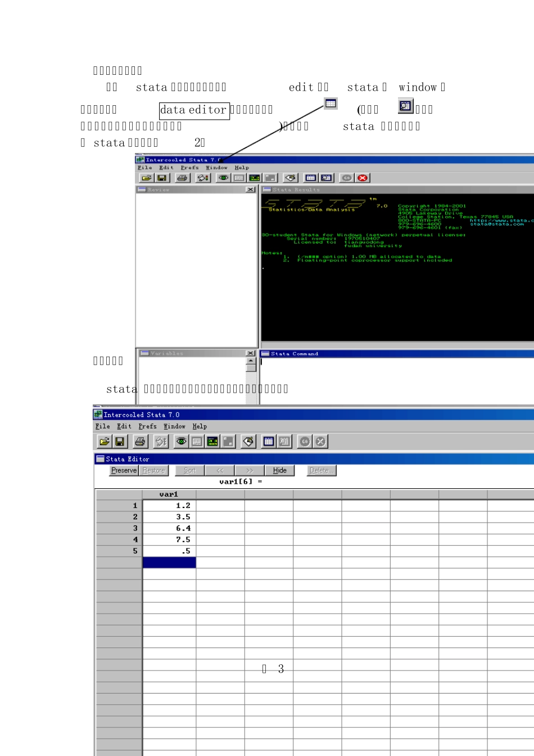
Task: Click Sort button in Stata Editor
Action: (x=190, y=471)
